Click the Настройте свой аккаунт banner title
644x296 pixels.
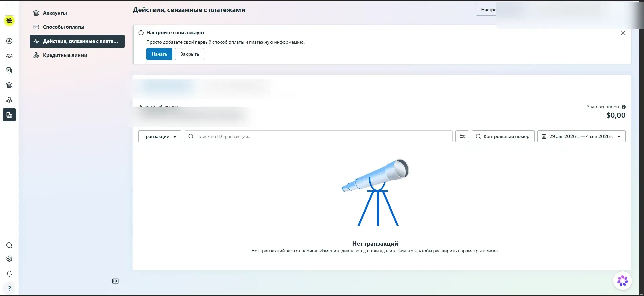[175, 33]
